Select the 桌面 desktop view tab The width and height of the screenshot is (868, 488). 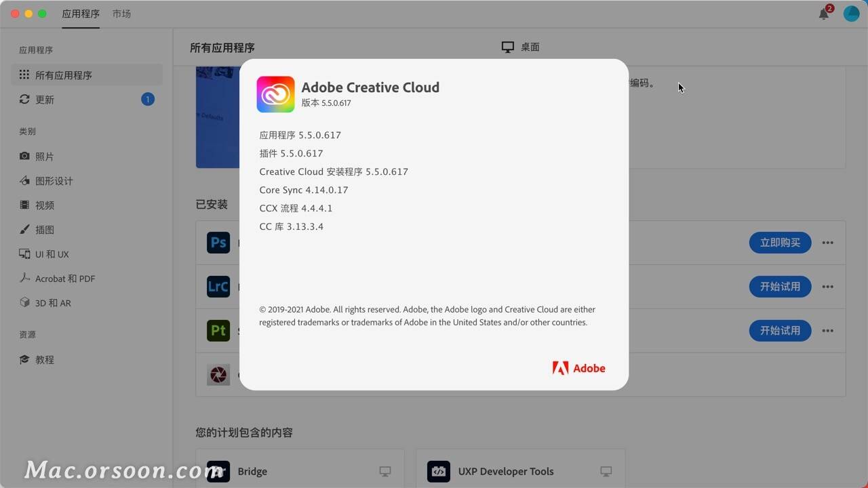(x=521, y=47)
